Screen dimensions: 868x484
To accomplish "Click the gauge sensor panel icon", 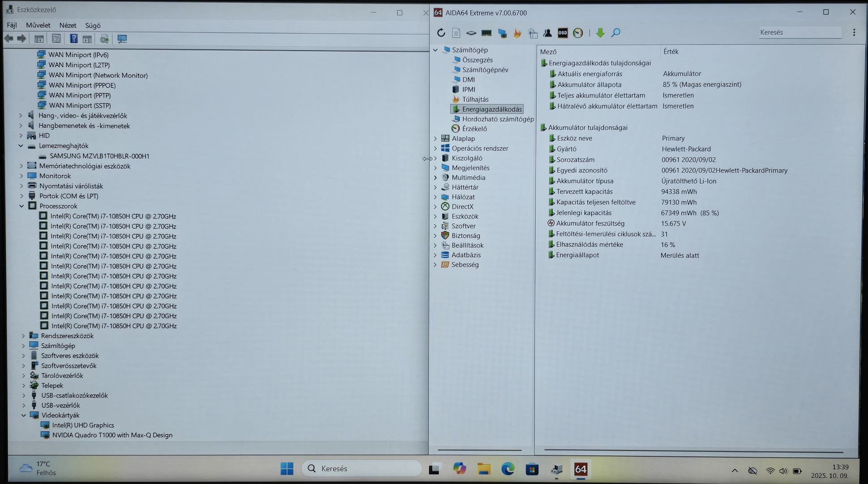I will pyautogui.click(x=578, y=33).
